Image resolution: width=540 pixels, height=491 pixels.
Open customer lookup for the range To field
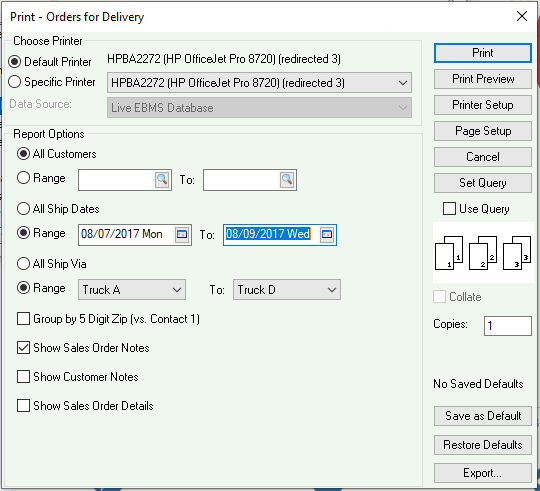click(287, 179)
